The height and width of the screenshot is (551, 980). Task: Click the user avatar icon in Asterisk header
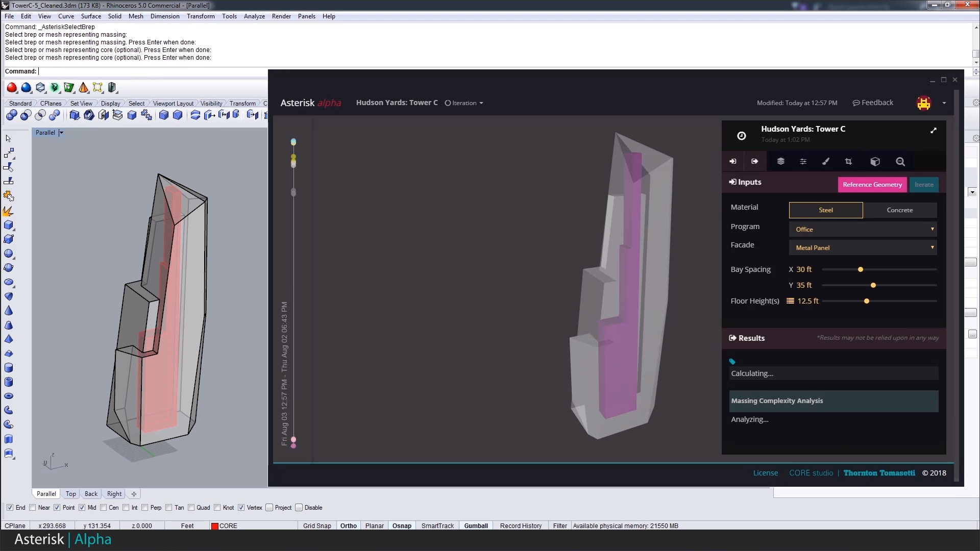pos(923,103)
